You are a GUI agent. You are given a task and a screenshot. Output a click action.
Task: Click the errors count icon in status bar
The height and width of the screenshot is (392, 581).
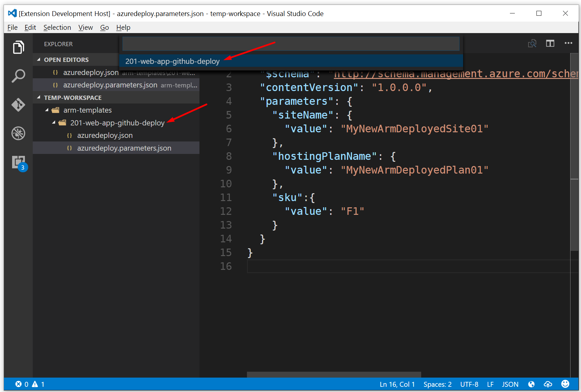[19, 384]
